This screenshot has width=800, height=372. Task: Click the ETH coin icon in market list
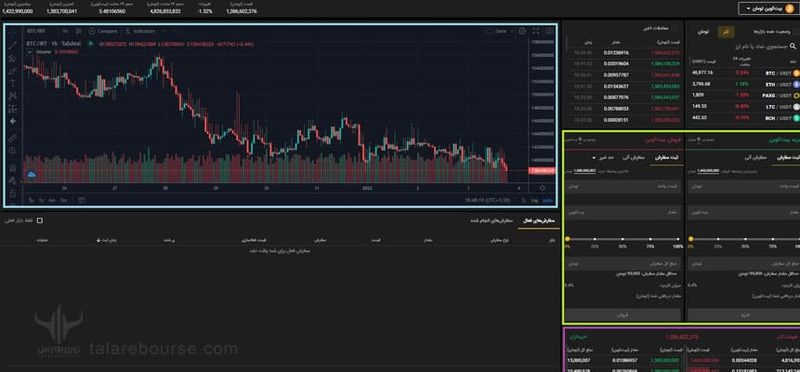[796, 84]
